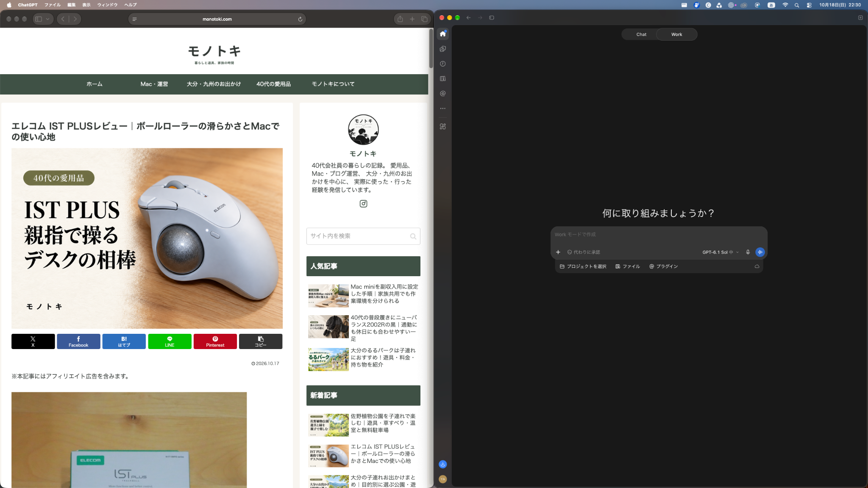Open ウィンドウ menu in menu bar
Image resolution: width=868 pixels, height=488 pixels.
[107, 5]
